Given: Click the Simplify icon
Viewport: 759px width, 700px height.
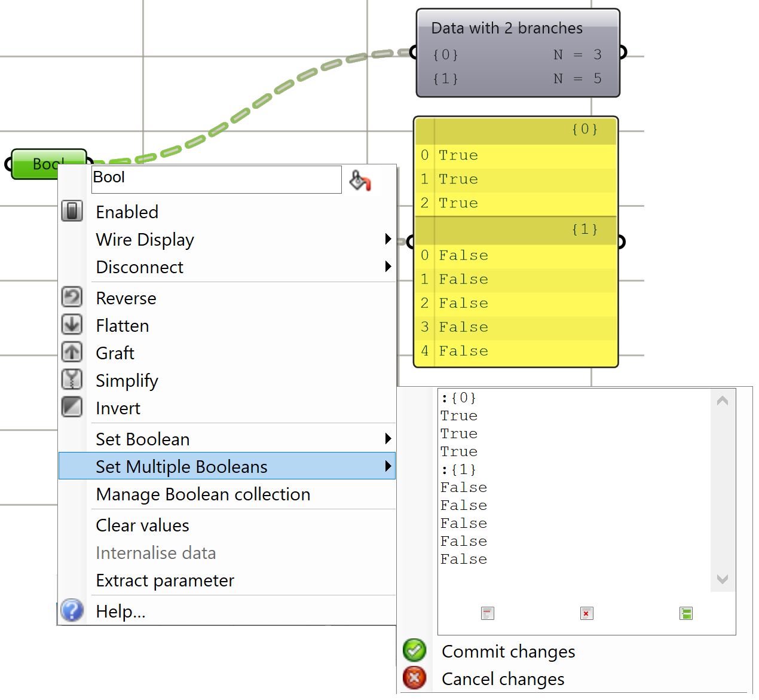Looking at the screenshot, I should (72, 380).
